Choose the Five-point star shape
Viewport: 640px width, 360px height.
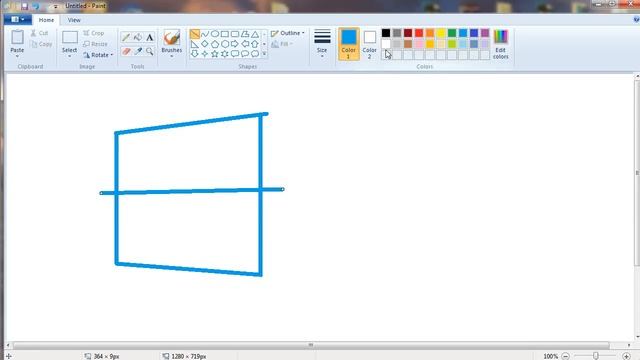215,53
